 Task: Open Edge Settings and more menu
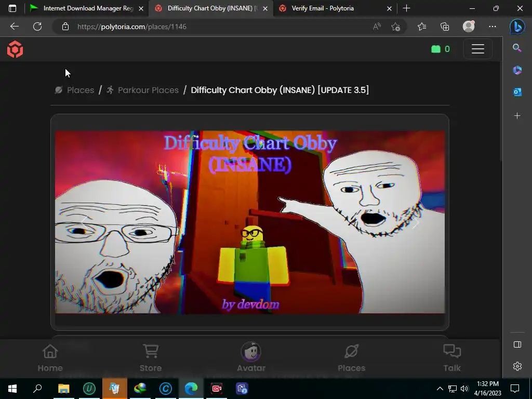pyautogui.click(x=493, y=26)
